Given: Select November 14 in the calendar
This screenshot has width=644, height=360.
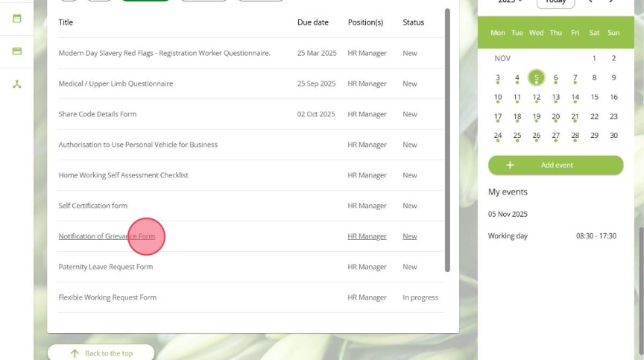Looking at the screenshot, I should click(x=575, y=97).
